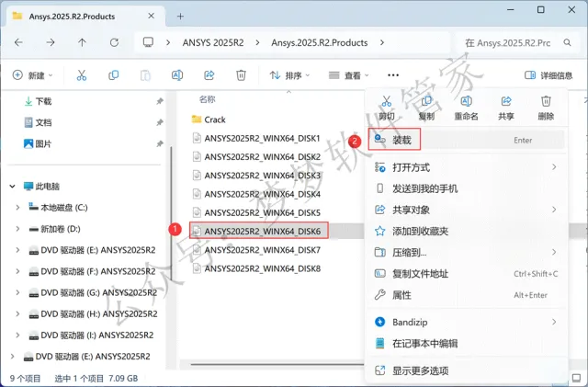Click the navigation pane vertical scrollbar

tap(171, 214)
